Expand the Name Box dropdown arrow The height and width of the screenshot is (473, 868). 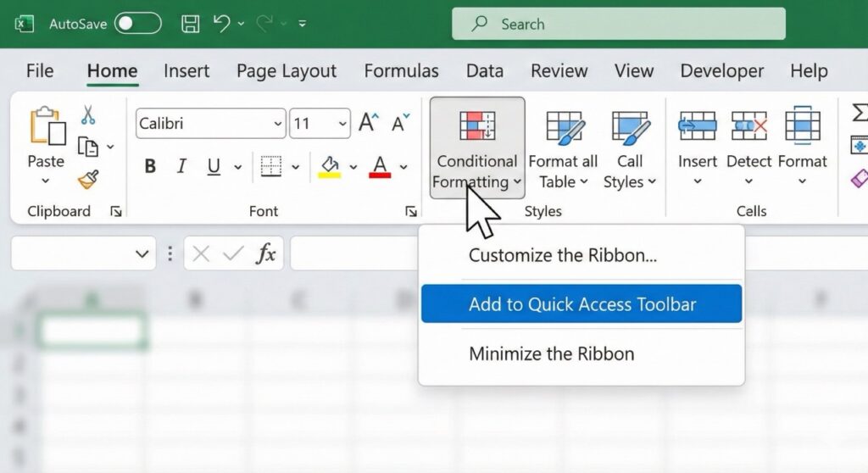(141, 253)
